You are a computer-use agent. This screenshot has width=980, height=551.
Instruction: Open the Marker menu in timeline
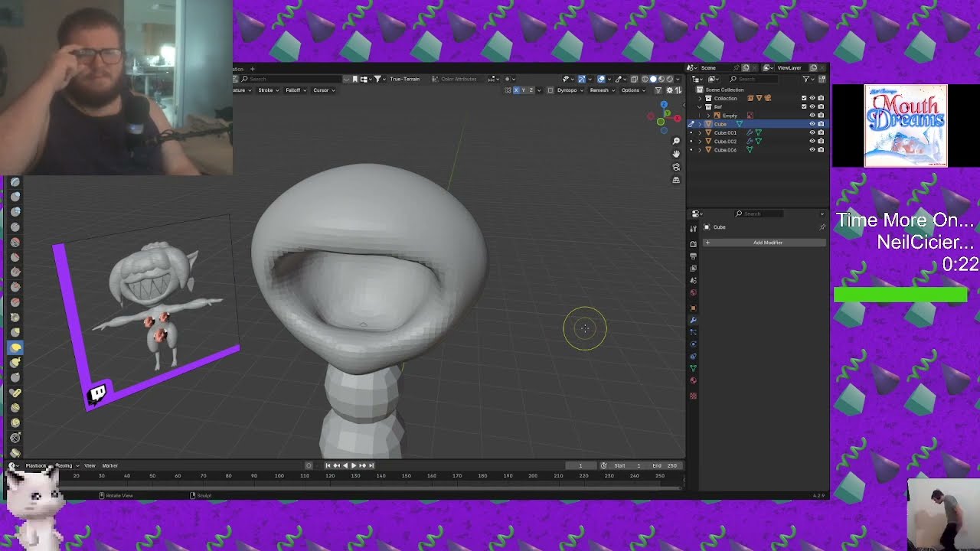click(x=110, y=465)
